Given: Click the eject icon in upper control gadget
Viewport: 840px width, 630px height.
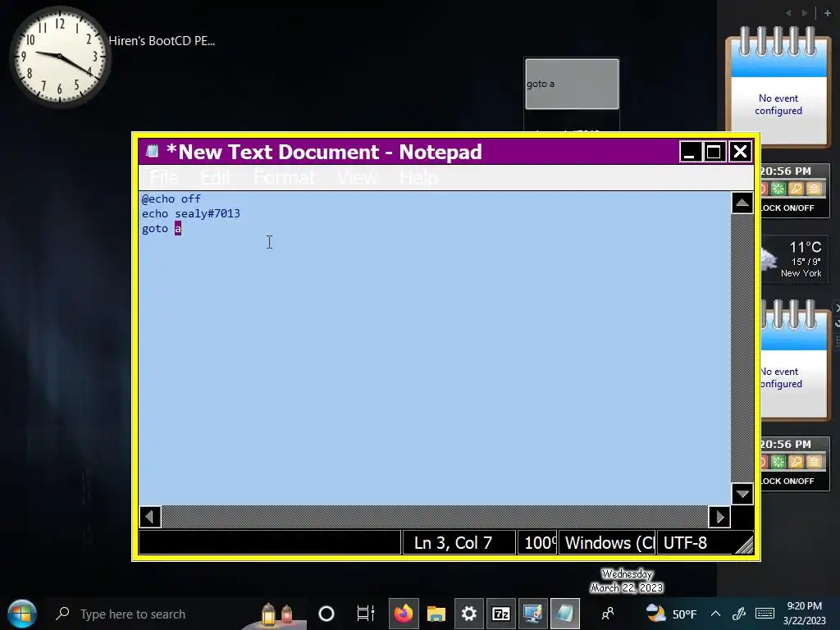Looking at the screenshot, I should [x=814, y=189].
